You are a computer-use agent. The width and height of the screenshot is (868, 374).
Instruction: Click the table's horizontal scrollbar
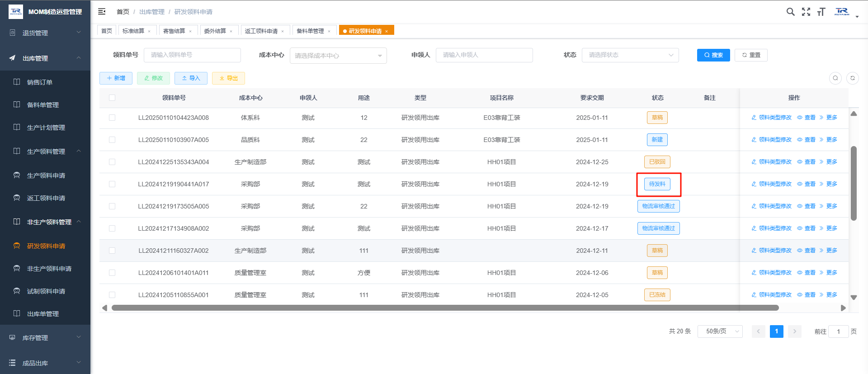(445, 308)
